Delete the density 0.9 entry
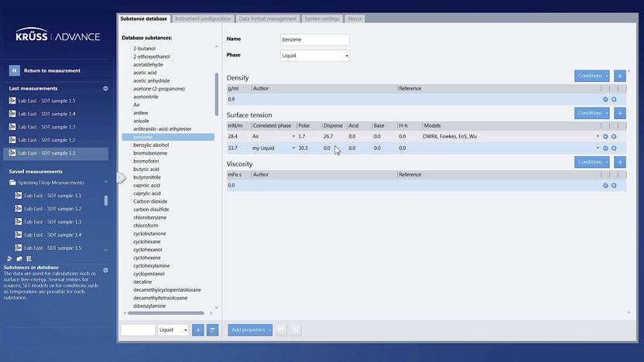 point(614,99)
